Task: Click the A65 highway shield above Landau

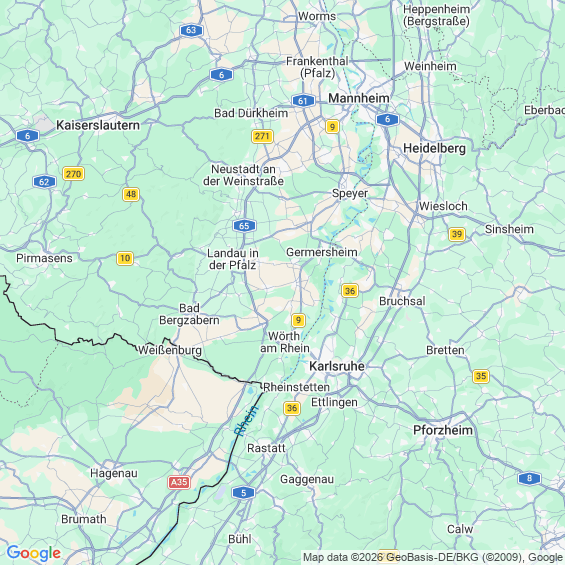Action: coord(244,226)
